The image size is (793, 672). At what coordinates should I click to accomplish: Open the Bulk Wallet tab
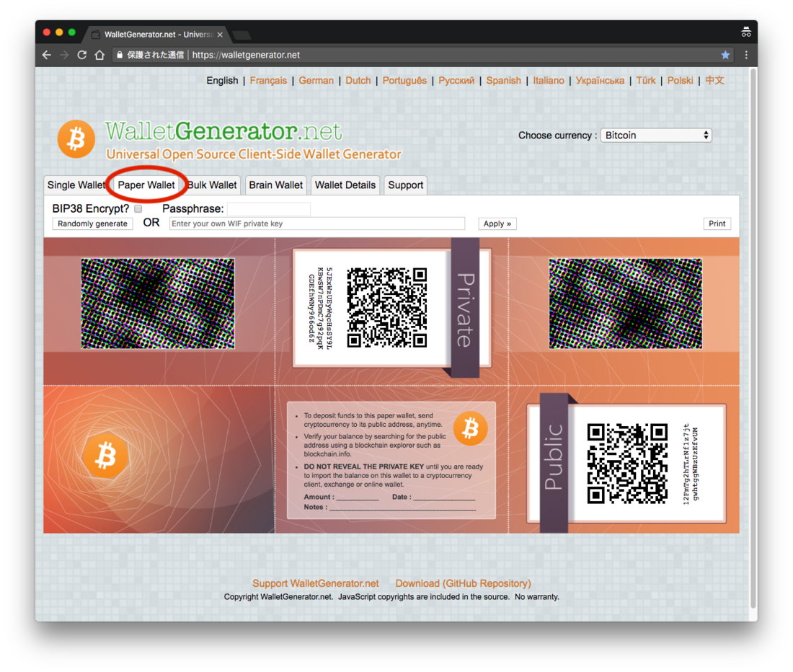(x=212, y=185)
